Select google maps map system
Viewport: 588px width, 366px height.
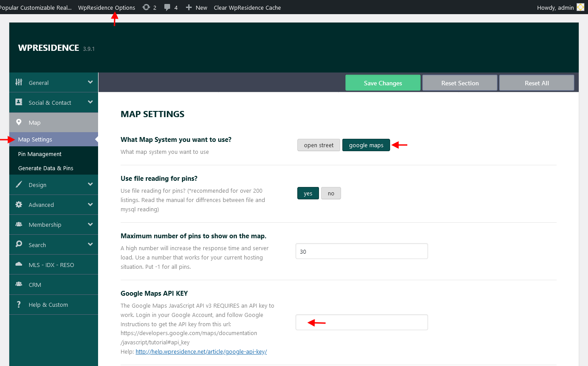click(x=366, y=145)
